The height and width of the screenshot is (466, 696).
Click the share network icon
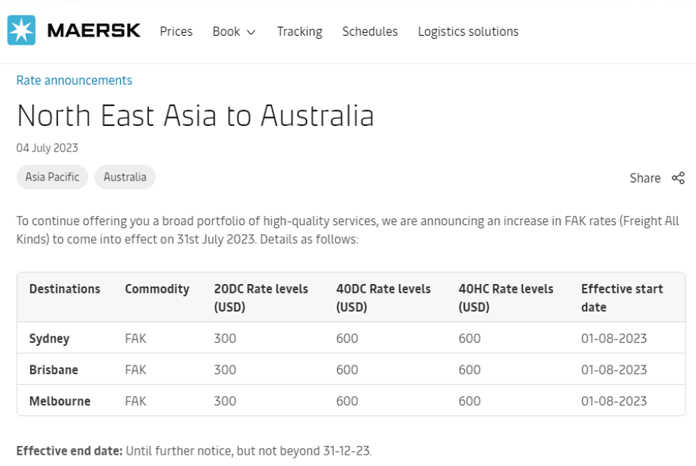(678, 178)
